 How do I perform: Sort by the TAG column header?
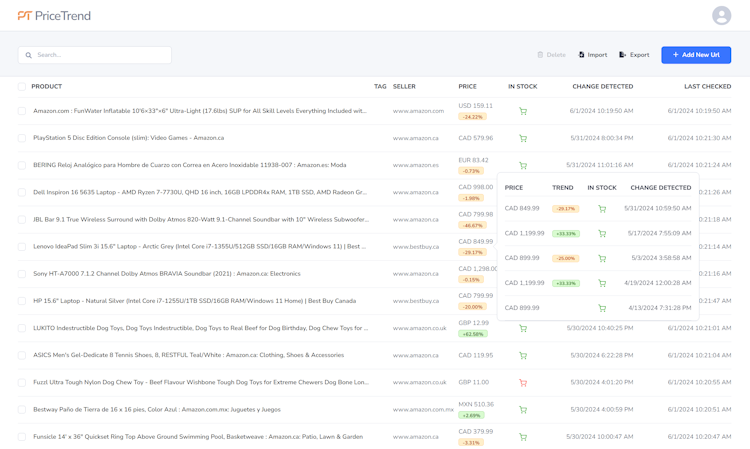380,87
